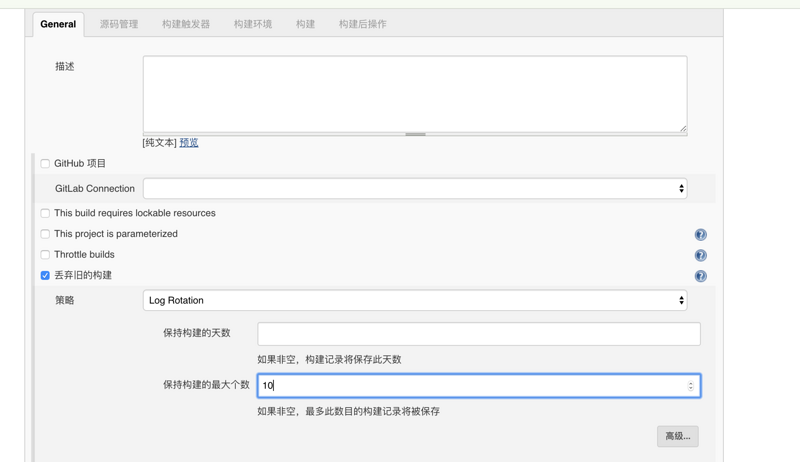
Task: Click the stepper arrows in 保持构建的最大个数 field
Action: click(x=690, y=386)
